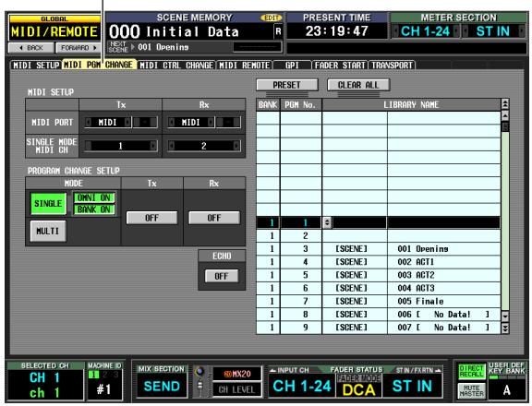Click the scroll up arrow of library list
Image resolution: width=532 pixels, height=406 pixels.
tap(505, 116)
